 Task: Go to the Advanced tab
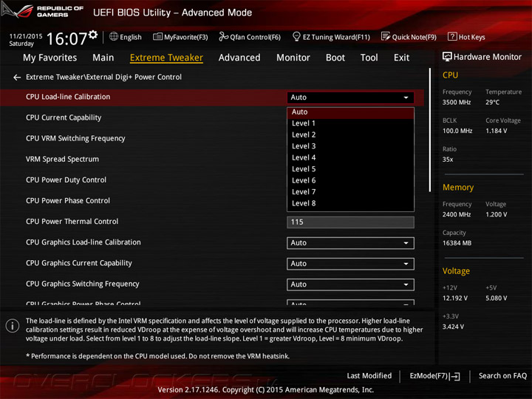click(239, 58)
